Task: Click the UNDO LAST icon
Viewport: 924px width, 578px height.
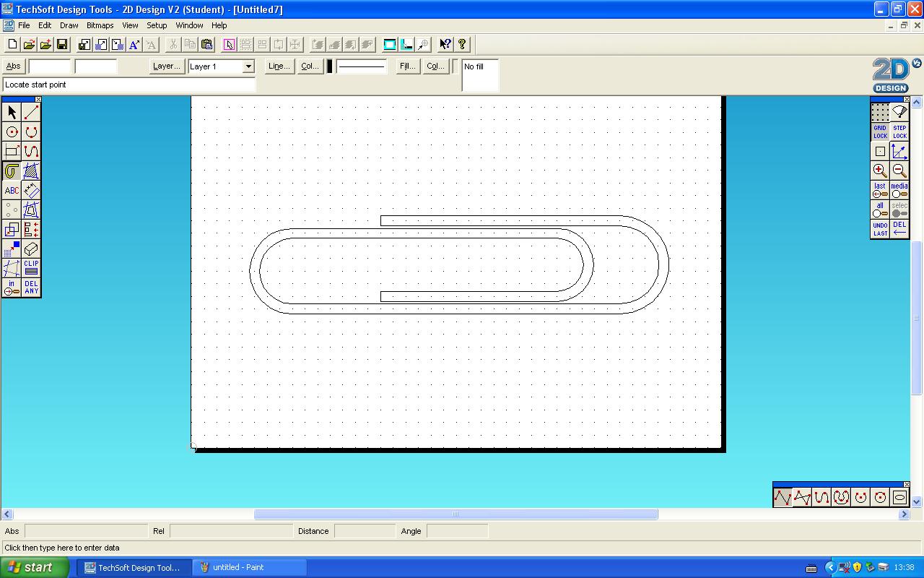Action: (x=879, y=229)
